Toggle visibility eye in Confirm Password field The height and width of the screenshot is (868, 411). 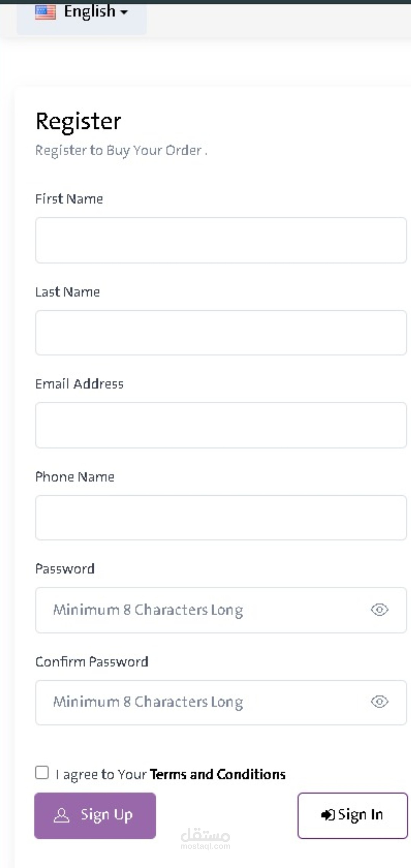pos(379,702)
